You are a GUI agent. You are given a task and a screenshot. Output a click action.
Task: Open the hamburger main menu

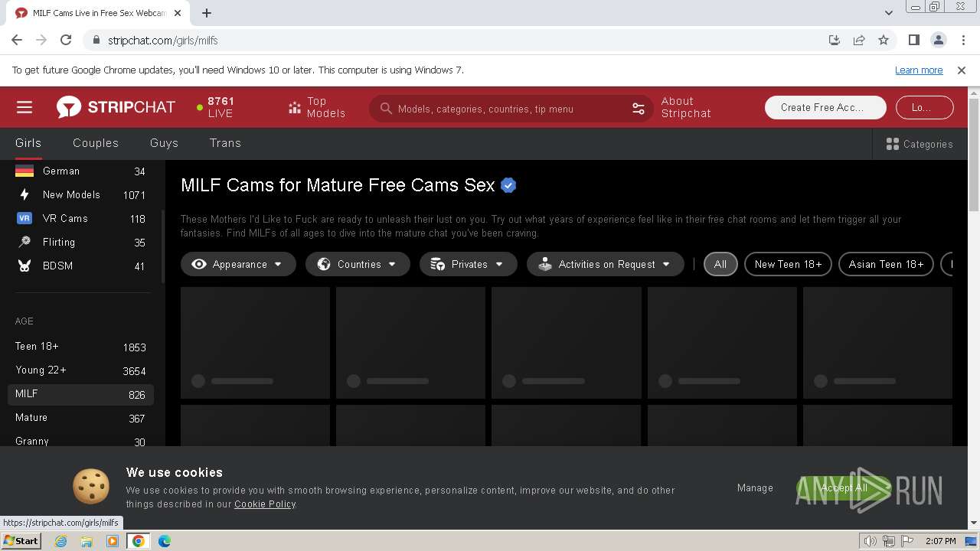click(x=24, y=107)
